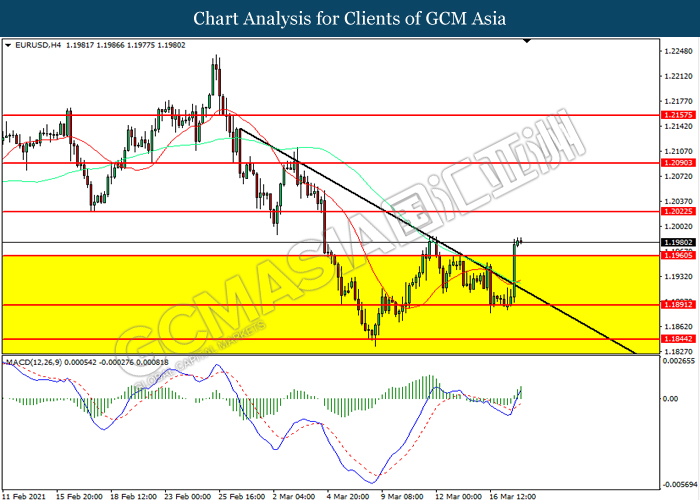Image resolution: width=700 pixels, height=500 pixels.
Task: Click the 1.18620 price axis value
Action: pyautogui.click(x=679, y=326)
